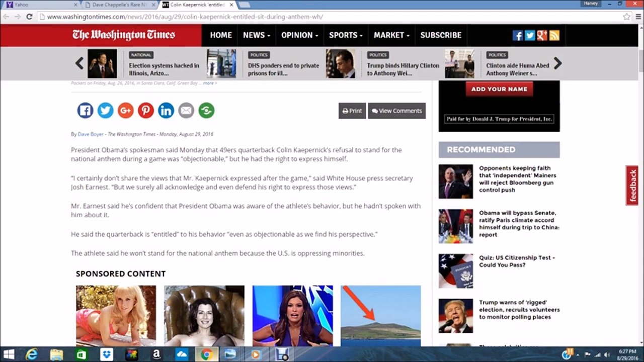Screen dimensions: 644x362
Task: Open the green more-sharing options icon
Action: coord(206,111)
